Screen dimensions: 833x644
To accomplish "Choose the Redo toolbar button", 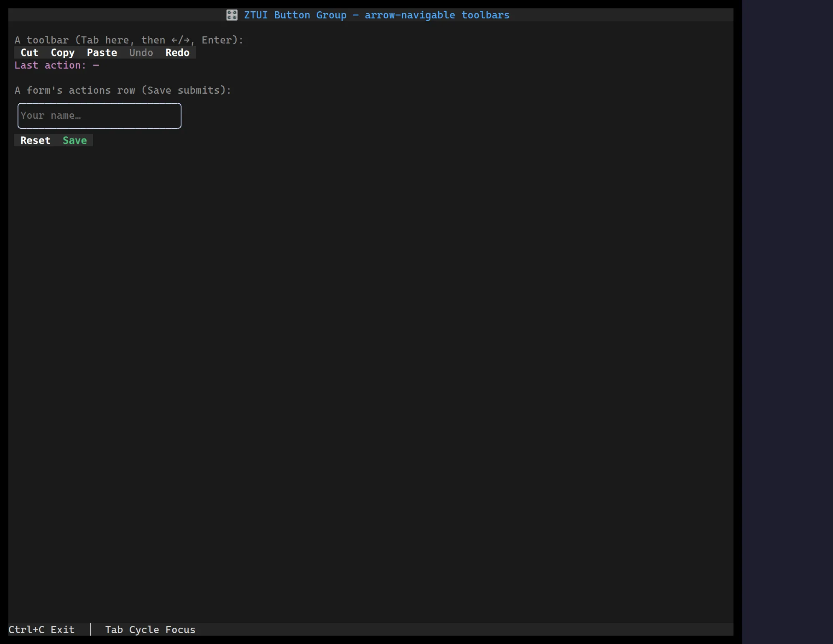I will click(177, 53).
